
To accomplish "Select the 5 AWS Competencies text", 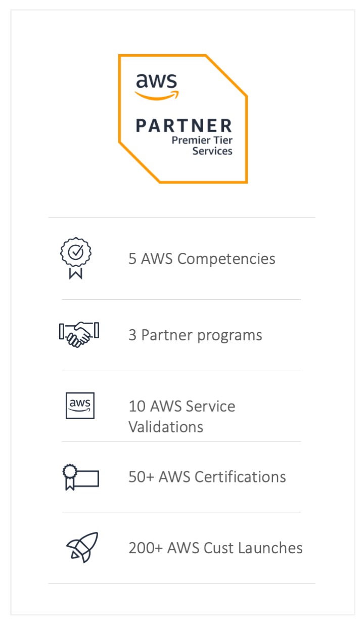I will pyautogui.click(x=202, y=259).
